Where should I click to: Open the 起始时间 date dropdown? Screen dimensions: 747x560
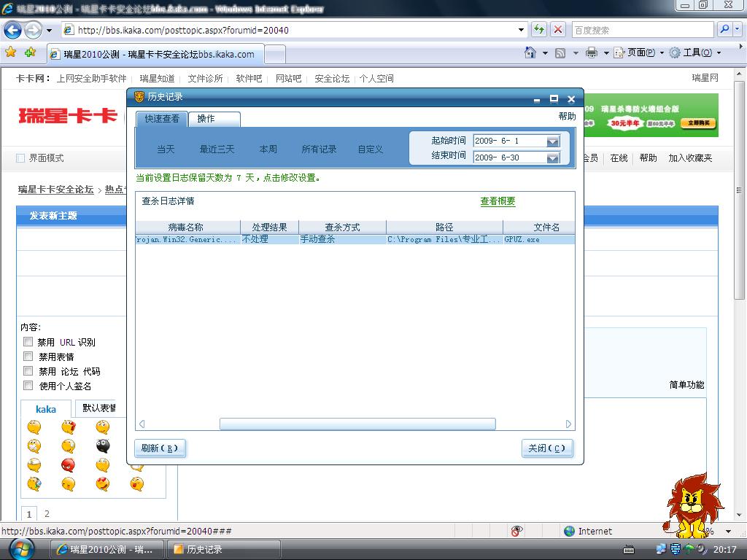553,141
